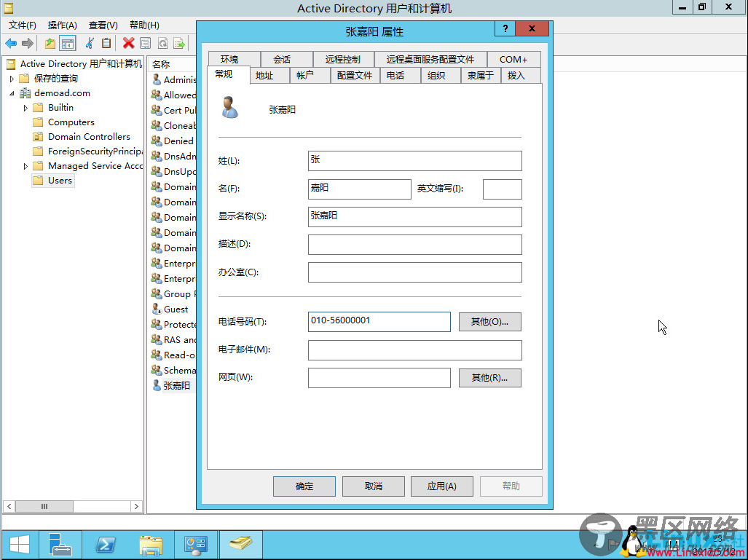Click the 应用(A) button

pyautogui.click(x=442, y=486)
